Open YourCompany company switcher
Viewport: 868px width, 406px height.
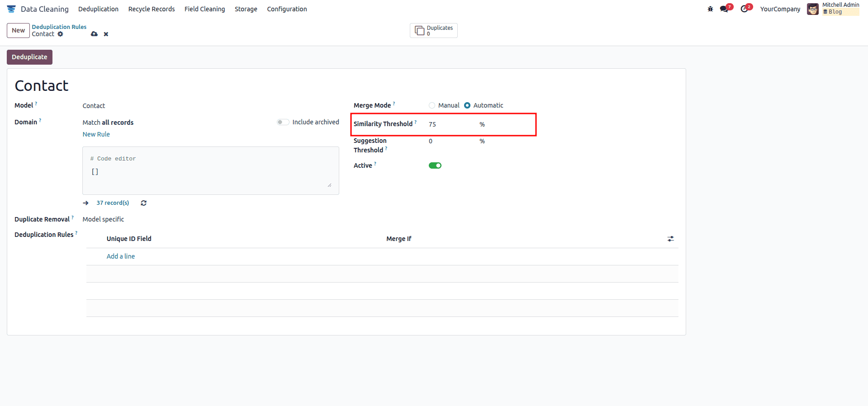780,9
